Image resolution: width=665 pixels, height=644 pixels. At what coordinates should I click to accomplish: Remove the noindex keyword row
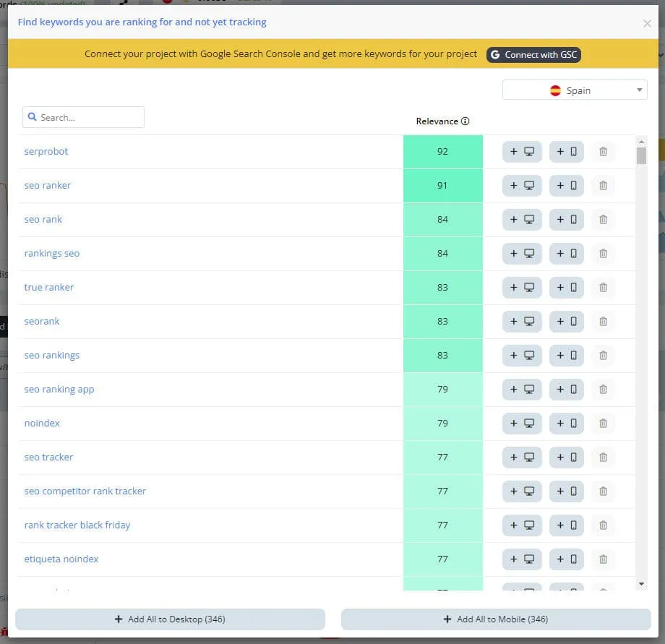tap(603, 423)
